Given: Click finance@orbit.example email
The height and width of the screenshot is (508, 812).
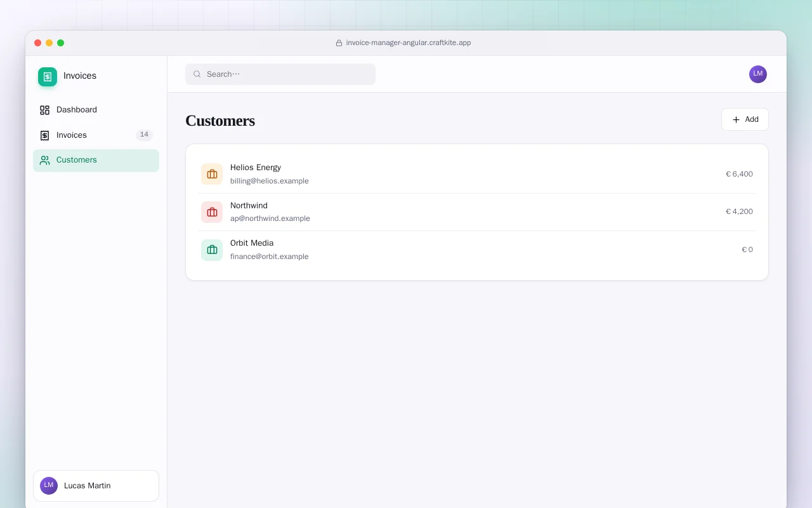Looking at the screenshot, I should pos(270,257).
